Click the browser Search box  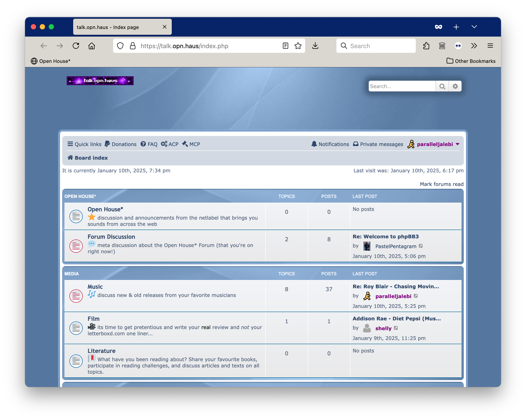pyautogui.click(x=376, y=46)
